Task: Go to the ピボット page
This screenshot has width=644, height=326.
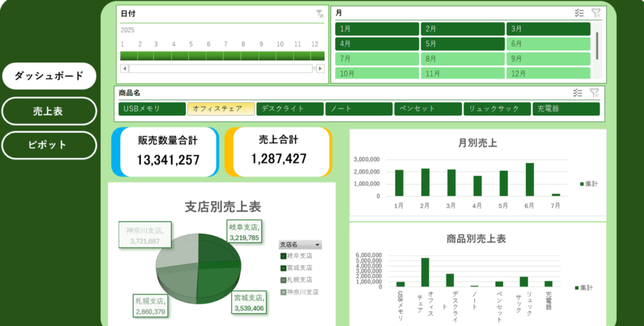Action: [x=49, y=145]
